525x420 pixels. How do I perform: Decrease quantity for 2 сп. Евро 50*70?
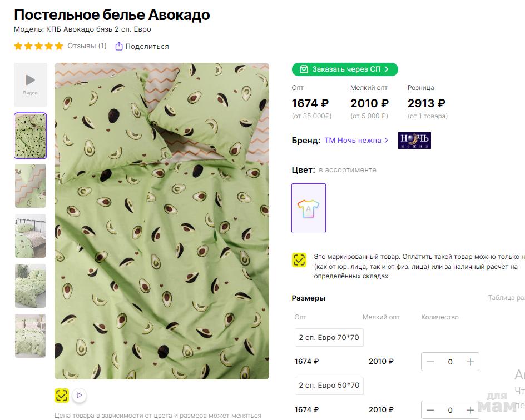pos(430,410)
